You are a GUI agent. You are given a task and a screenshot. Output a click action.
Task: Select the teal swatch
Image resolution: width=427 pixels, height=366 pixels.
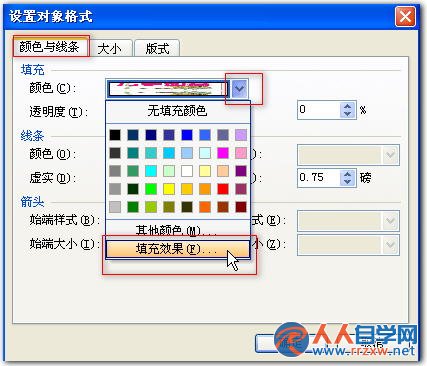pyautogui.click(x=133, y=153)
